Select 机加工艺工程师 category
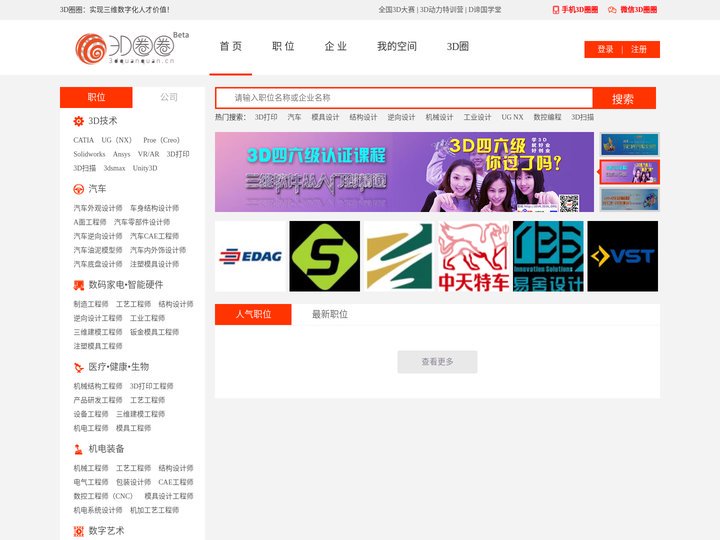The width and height of the screenshot is (720, 540). tap(154, 510)
